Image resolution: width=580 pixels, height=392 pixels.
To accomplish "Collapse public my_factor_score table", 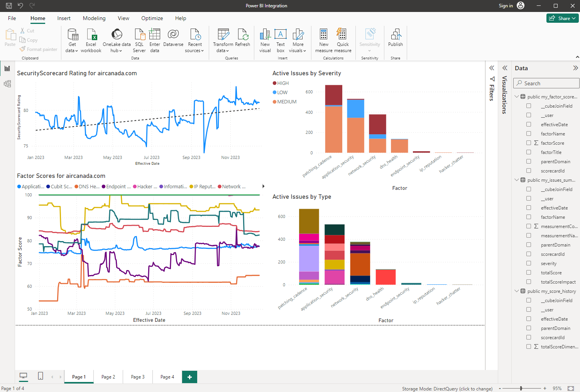I will click(517, 96).
